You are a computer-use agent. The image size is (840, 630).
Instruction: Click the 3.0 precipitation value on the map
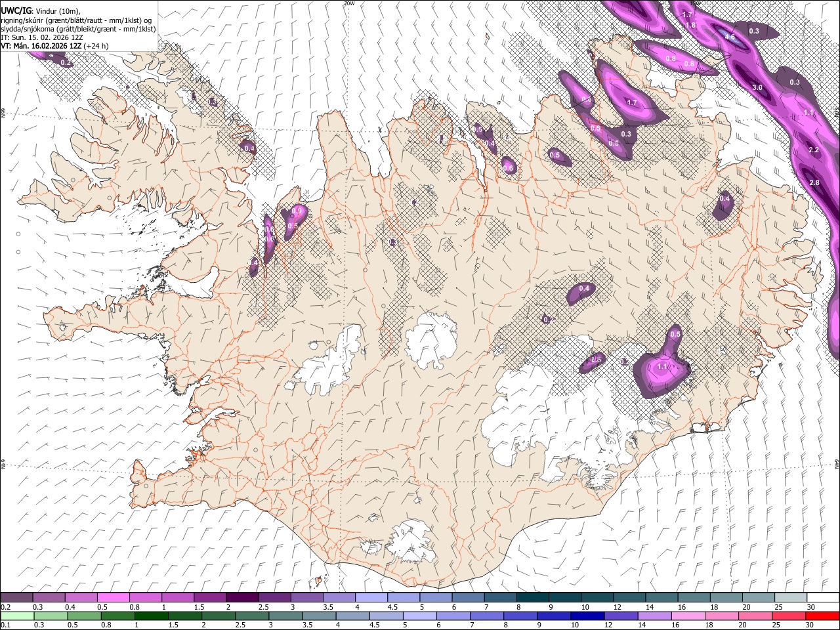pyautogui.click(x=757, y=87)
